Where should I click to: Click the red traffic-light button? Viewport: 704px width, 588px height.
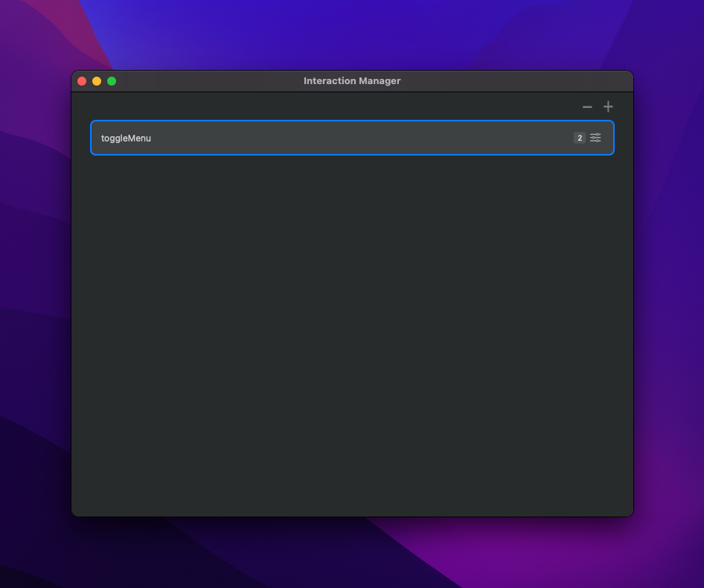pyautogui.click(x=82, y=81)
